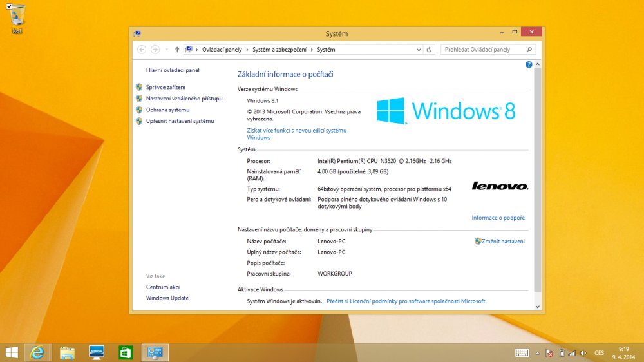Open recent locations dropdown beside Forward arrow

coord(166,50)
